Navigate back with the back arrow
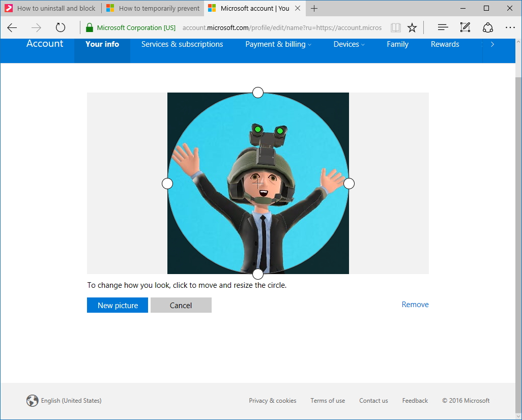Screen dimensions: 522x420 point(12,28)
